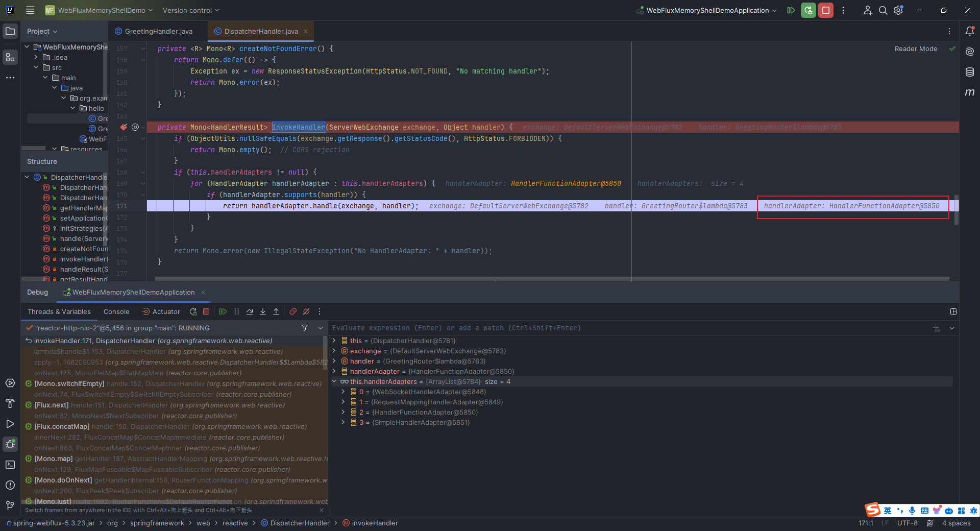The width and height of the screenshot is (980, 531).
Task: Toggle the breakpoint on invokeHandler line
Action: [124, 127]
